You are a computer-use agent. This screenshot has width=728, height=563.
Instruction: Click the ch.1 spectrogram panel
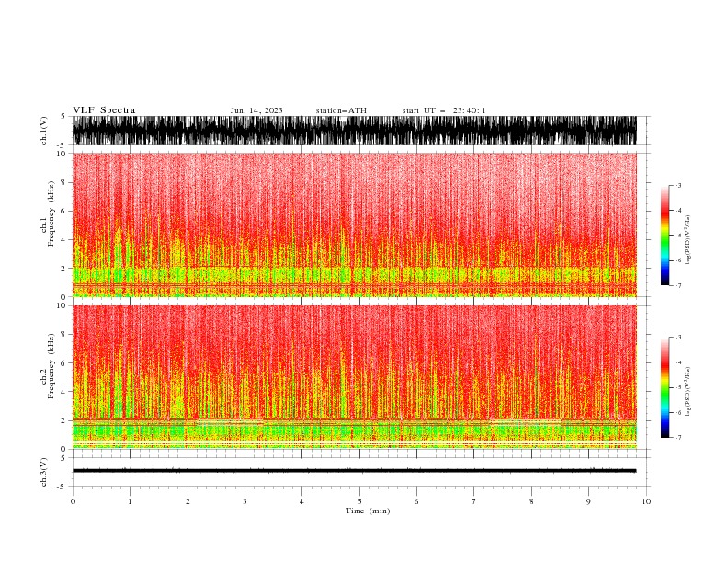click(x=355, y=224)
